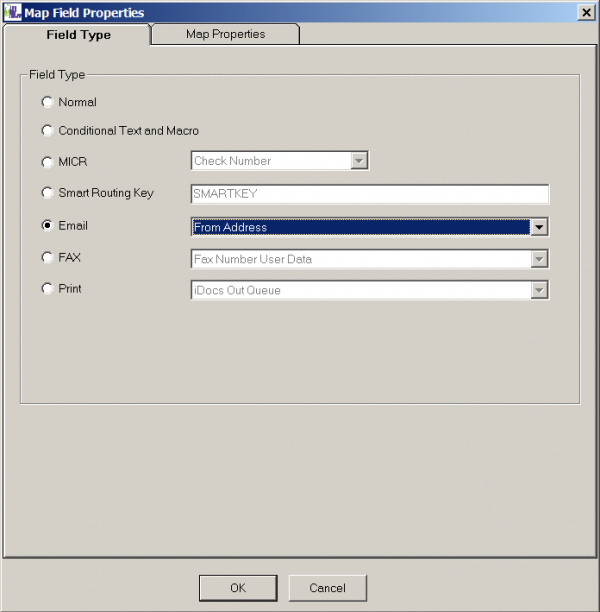Close the Map Field Properties dialog
The height and width of the screenshot is (612, 600).
point(585,12)
